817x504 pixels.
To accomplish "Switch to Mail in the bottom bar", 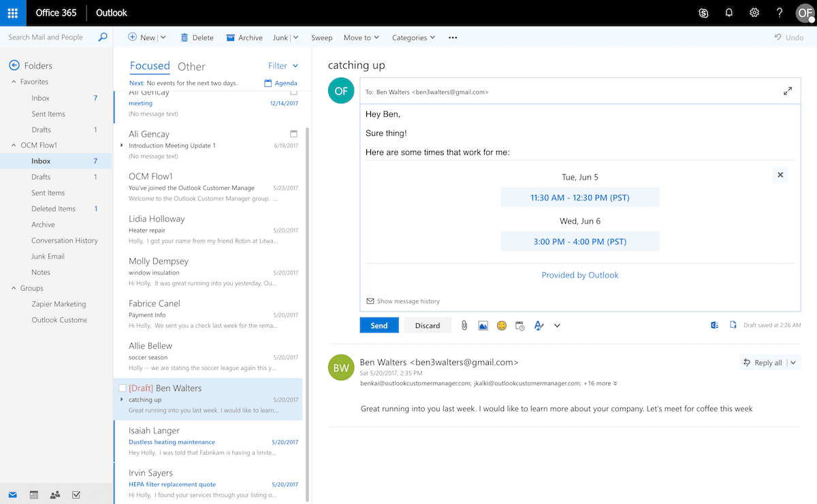I will pos(13,494).
